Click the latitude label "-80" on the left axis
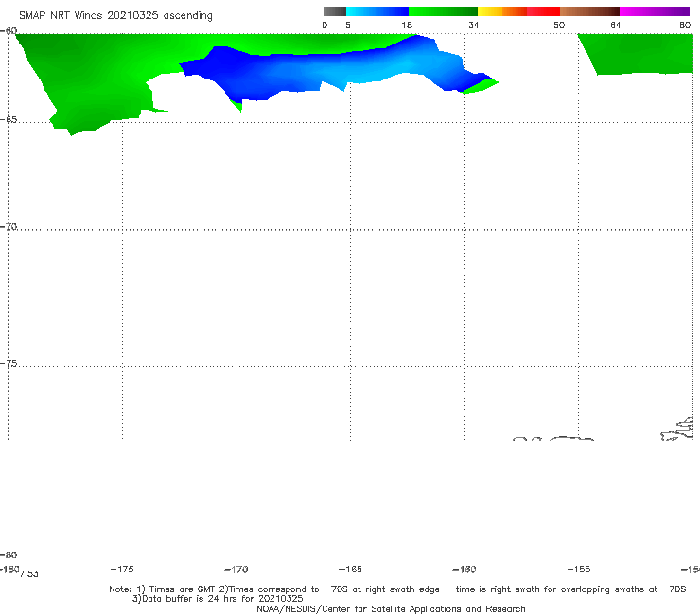The image size is (700, 615). point(9,554)
